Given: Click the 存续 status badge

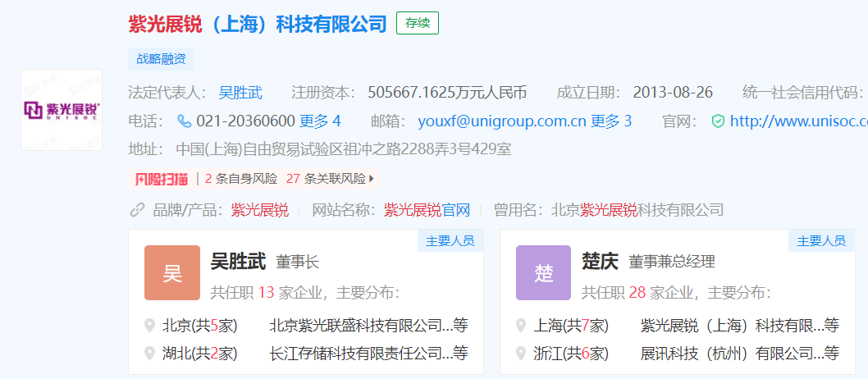Looking at the screenshot, I should (x=418, y=23).
